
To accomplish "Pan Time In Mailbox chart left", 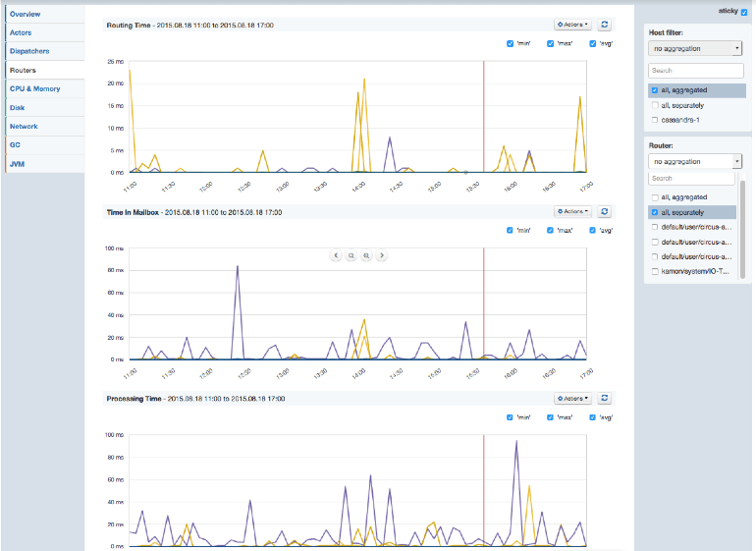I will (x=336, y=255).
